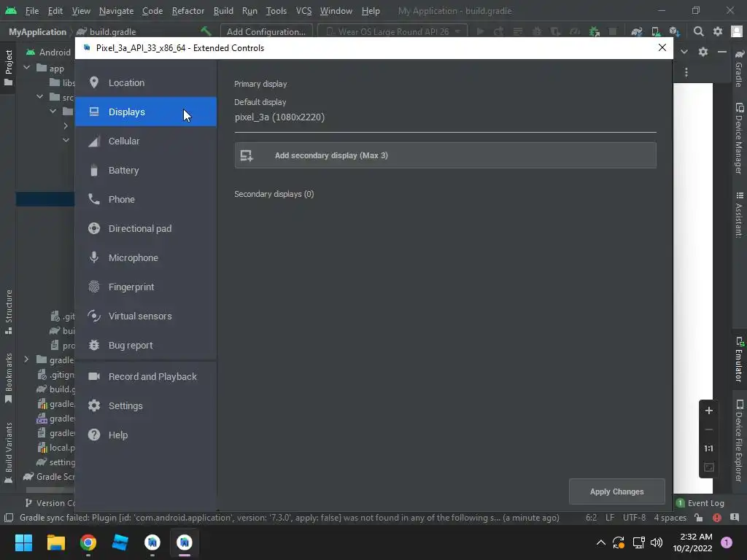Open Google Chrome from the taskbar
Screen dimensions: 747x560
pos(88,542)
